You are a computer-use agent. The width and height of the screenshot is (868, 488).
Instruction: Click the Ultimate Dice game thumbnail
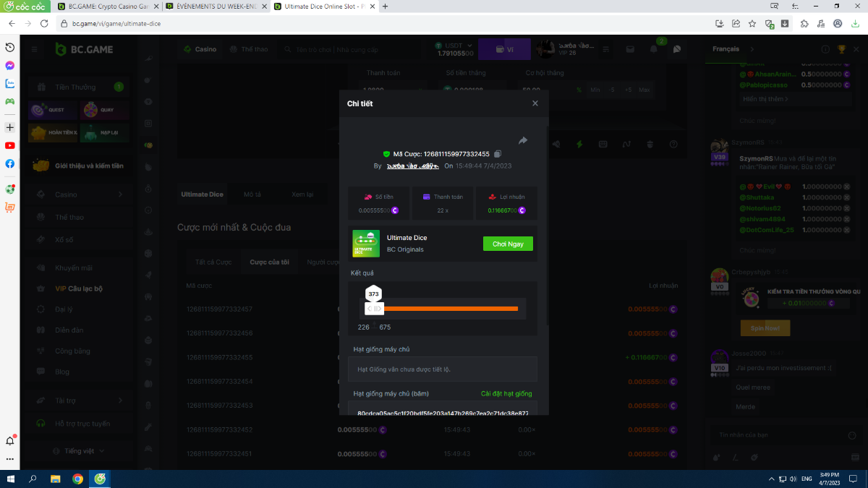(x=366, y=244)
